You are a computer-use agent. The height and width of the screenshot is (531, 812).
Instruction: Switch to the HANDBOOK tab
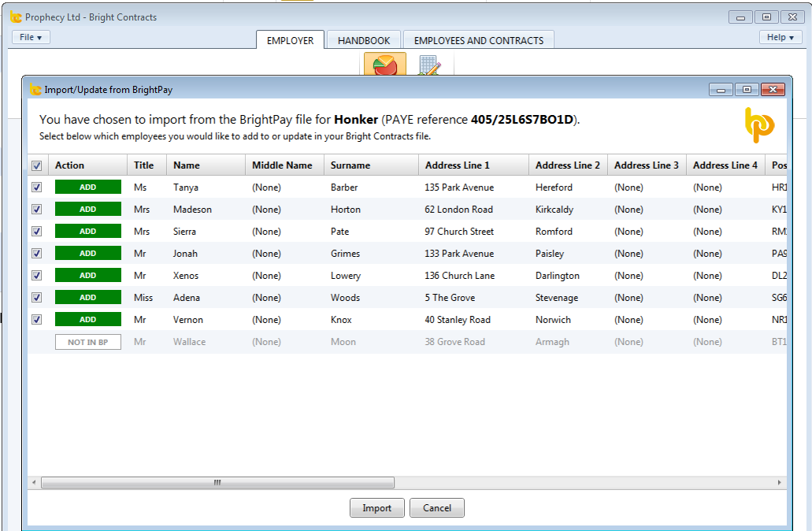pos(364,40)
